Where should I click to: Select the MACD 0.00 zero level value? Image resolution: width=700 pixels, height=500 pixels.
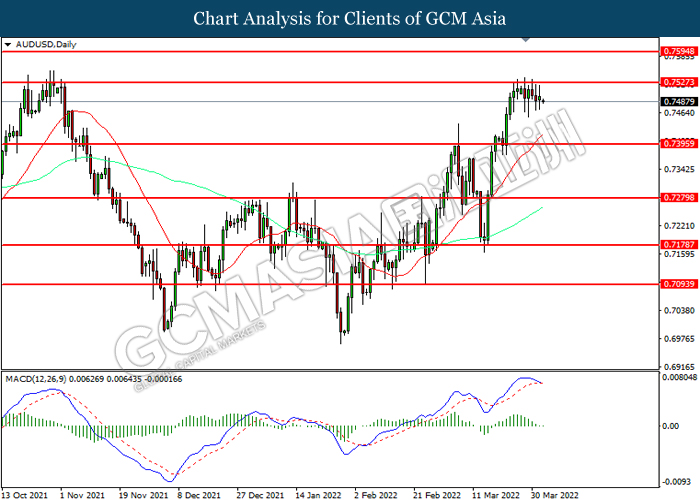pos(671,426)
